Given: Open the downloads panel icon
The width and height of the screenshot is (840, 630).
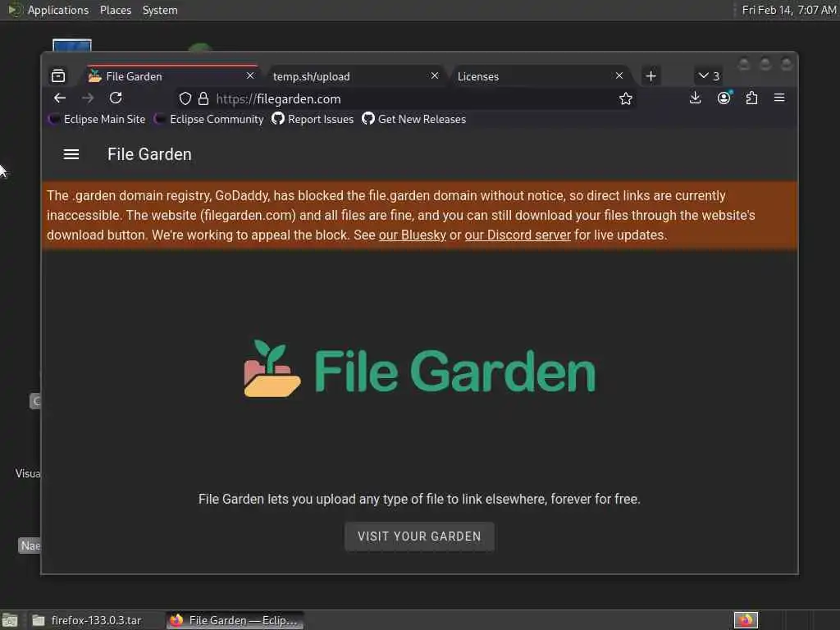Looking at the screenshot, I should click(x=696, y=98).
